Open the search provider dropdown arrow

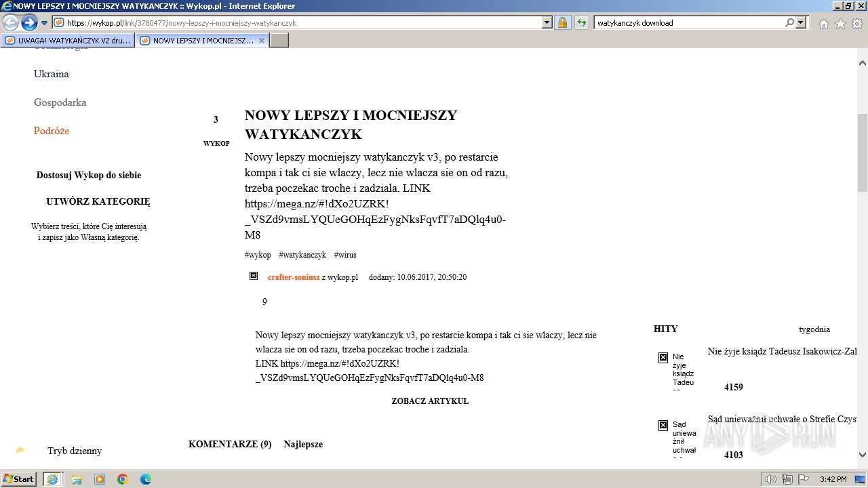point(801,22)
